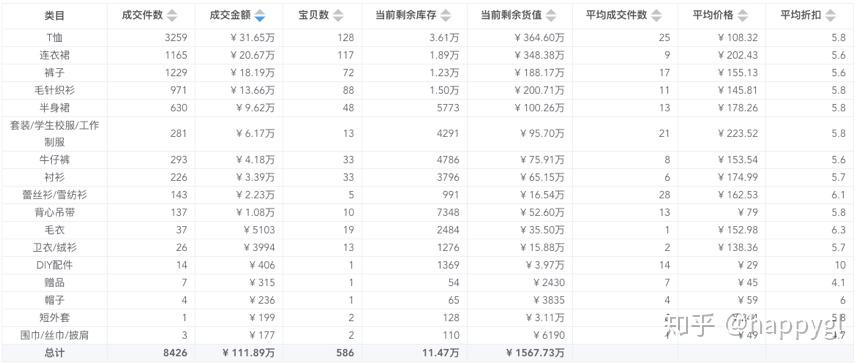Click the 平均折扣 header label
This screenshot has height=363, width=865.
pos(800,15)
